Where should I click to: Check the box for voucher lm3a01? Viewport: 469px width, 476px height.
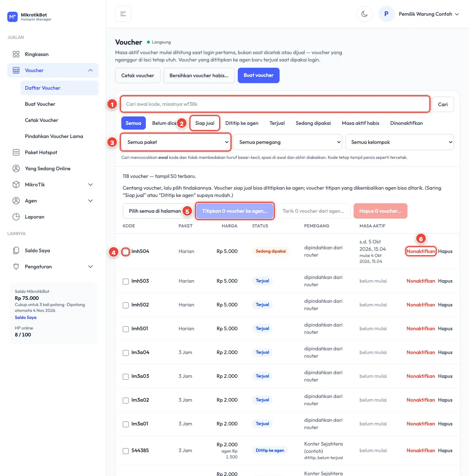pyautogui.click(x=126, y=424)
